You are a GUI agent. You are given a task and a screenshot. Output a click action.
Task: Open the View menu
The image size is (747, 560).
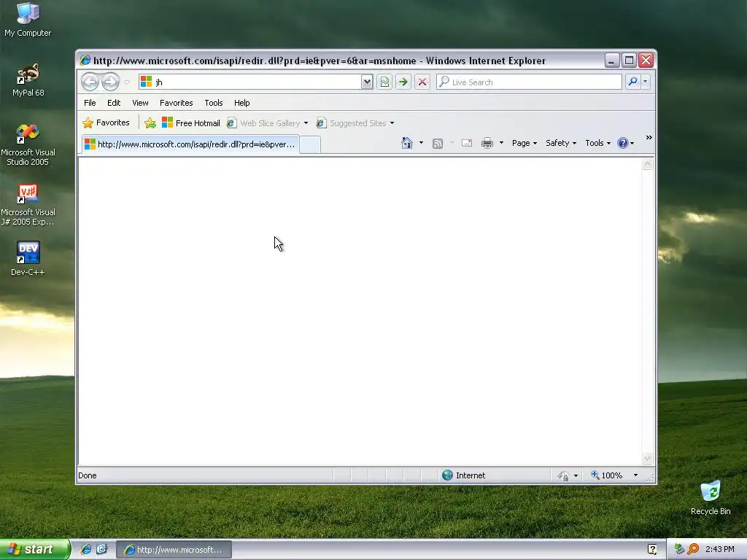tap(140, 103)
